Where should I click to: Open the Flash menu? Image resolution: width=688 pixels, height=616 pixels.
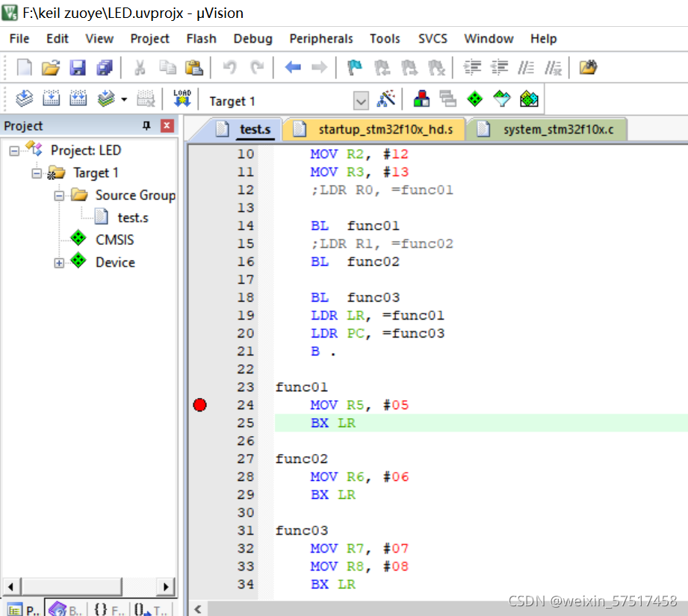click(x=202, y=39)
